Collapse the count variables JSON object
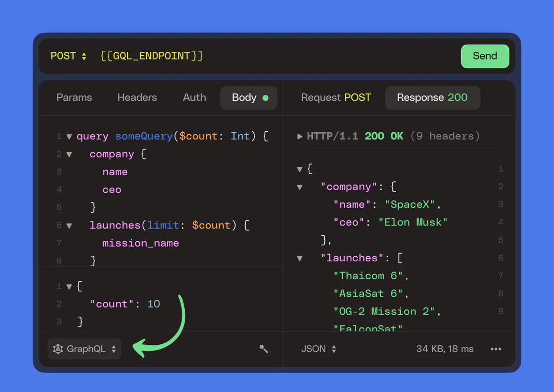The height and width of the screenshot is (392, 554). tap(69, 286)
